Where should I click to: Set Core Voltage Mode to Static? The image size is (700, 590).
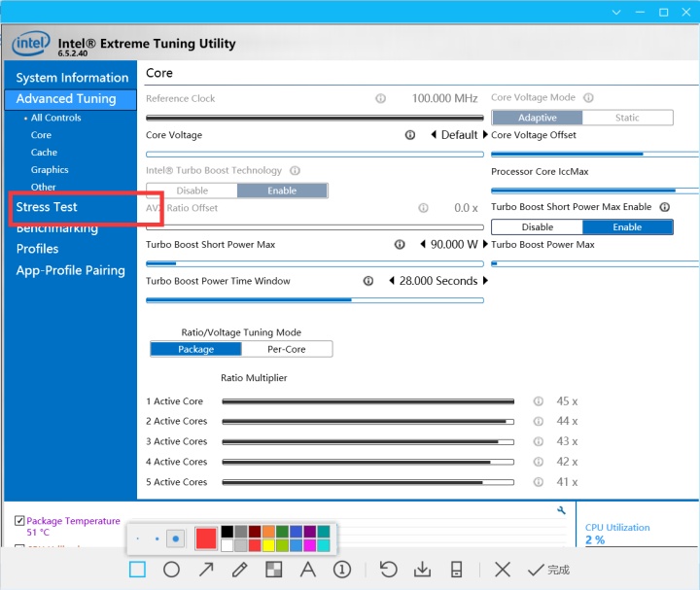(x=627, y=118)
